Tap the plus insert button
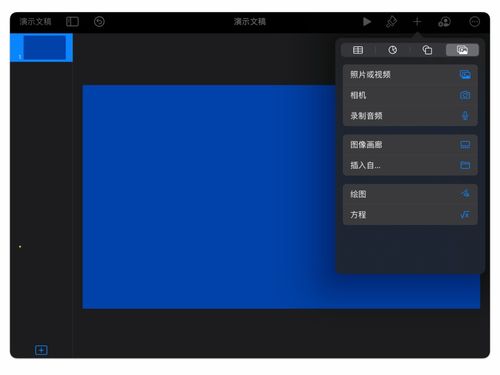Screen dimensions: 500x375 tap(417, 22)
